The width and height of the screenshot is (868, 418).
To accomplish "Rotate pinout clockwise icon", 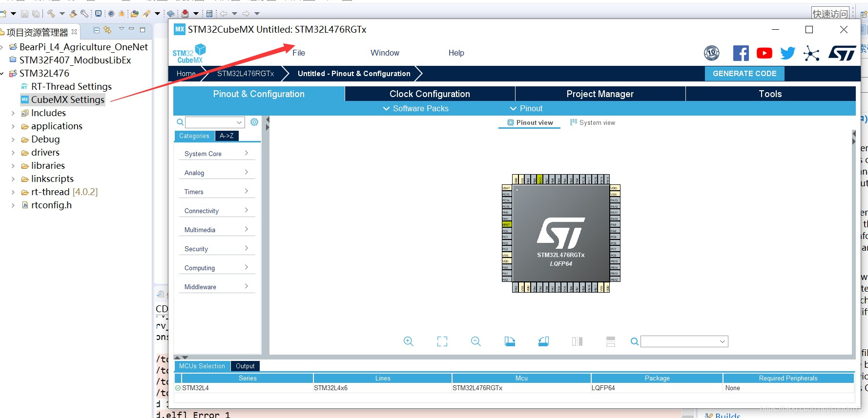I will (x=510, y=341).
